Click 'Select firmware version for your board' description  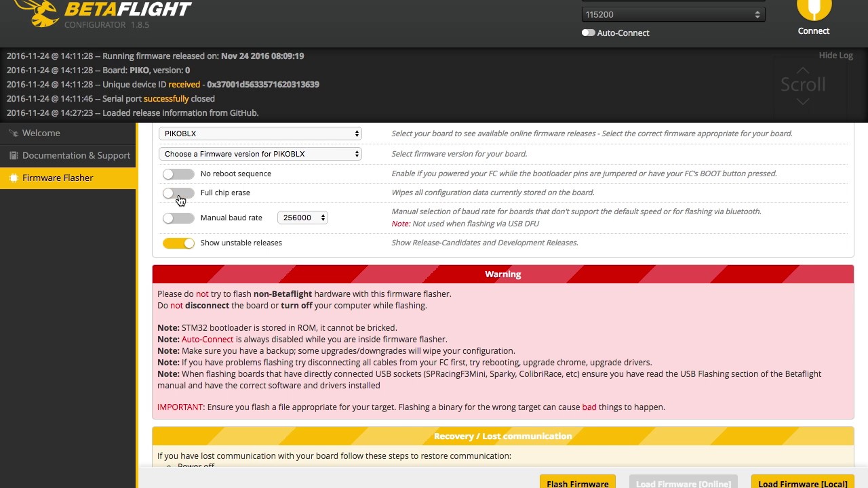pyautogui.click(x=459, y=154)
